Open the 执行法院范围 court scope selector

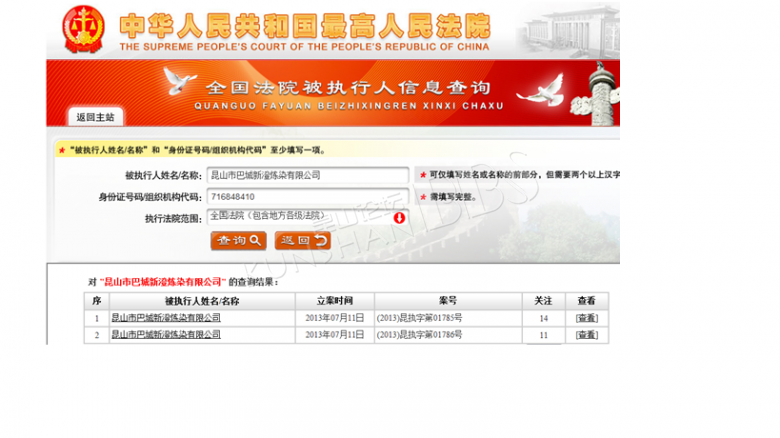299,217
